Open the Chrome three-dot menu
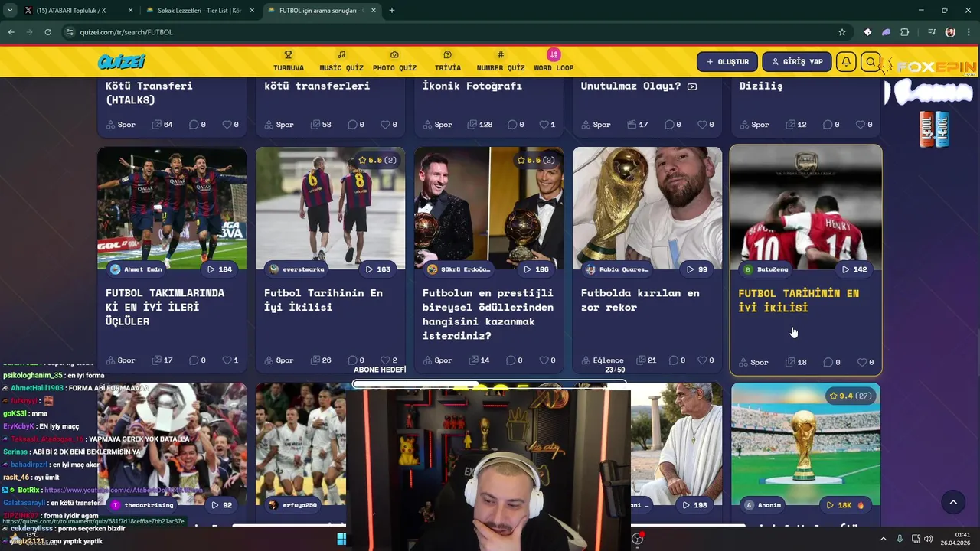Screen dimensions: 980x551 click(968, 32)
